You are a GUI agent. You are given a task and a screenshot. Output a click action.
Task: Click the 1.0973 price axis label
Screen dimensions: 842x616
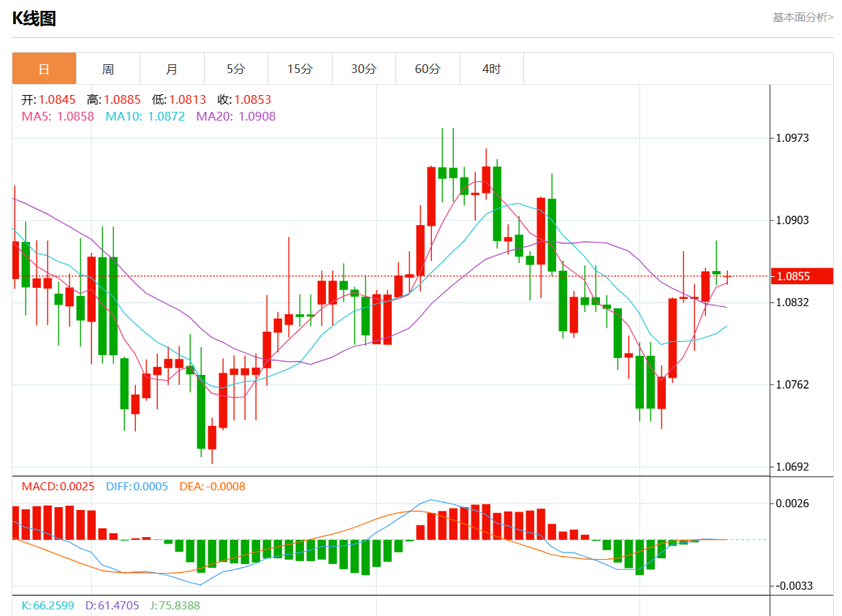792,138
